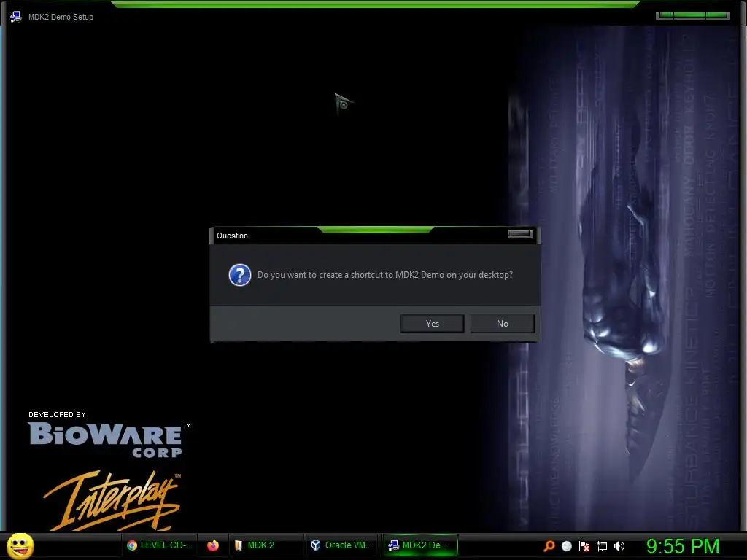This screenshot has height=560, width=747.
Task: Switch to the LEVEL CD Chrome taskbar item
Action: tap(160, 545)
